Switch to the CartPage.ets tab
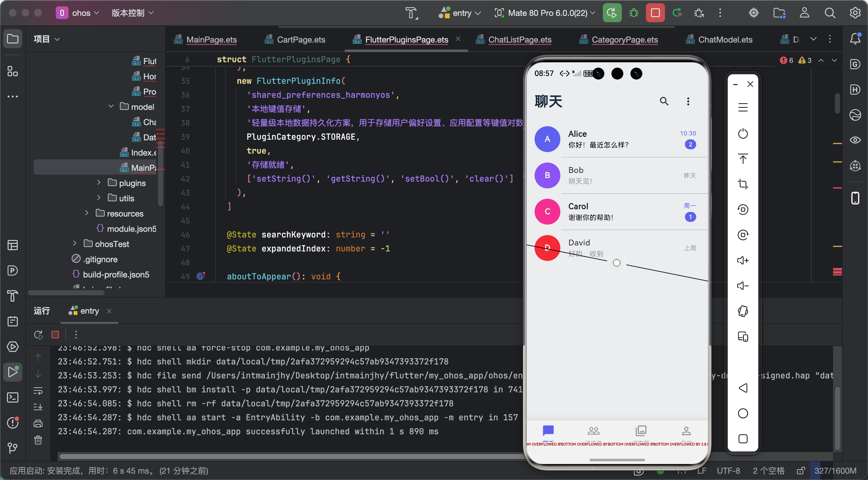Image resolution: width=868 pixels, height=480 pixels. [300, 40]
